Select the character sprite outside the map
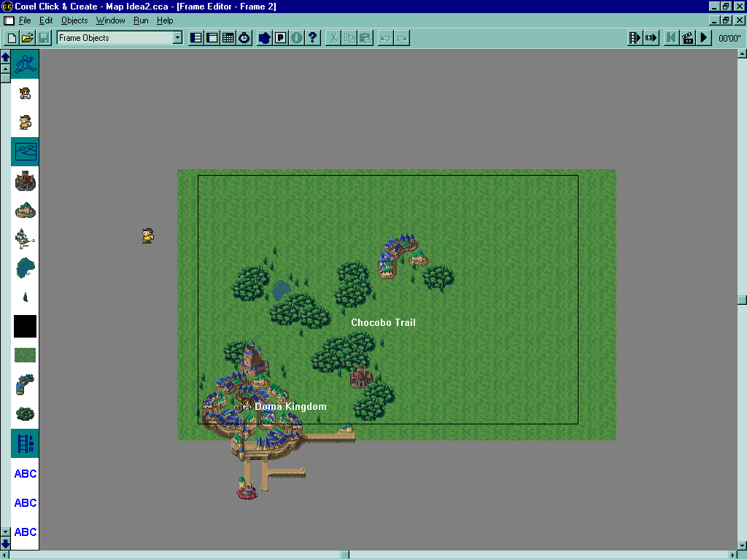Viewport: 747px width, 560px height. pos(147,236)
